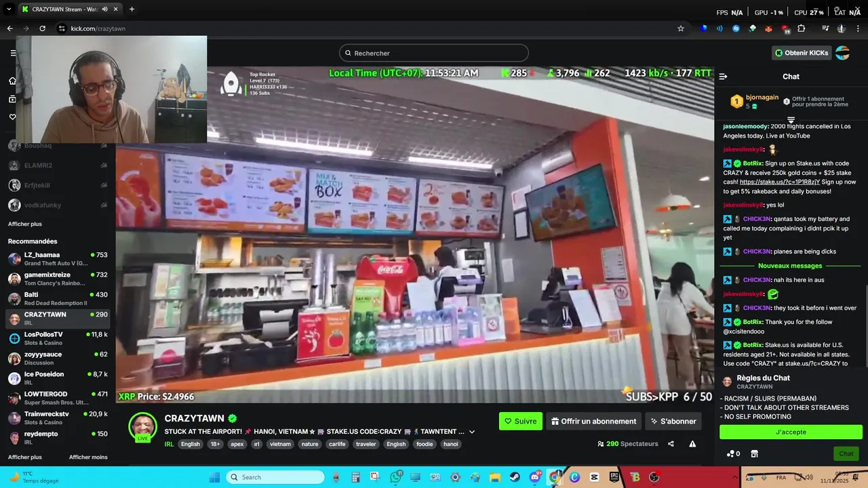Select the vietnam stream tag
The height and width of the screenshot is (488, 868).
pyautogui.click(x=280, y=444)
